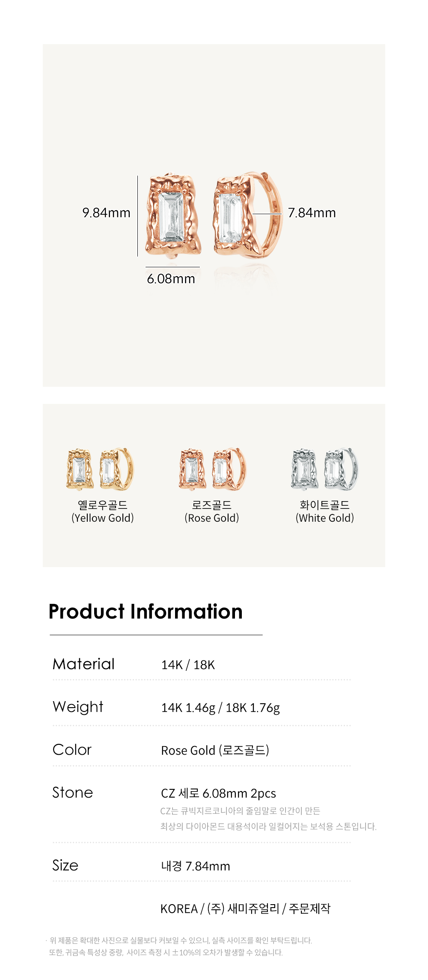Screen dimensions: 428x980
Task: Click the 6.08mm width measurement
Action: tap(171, 279)
